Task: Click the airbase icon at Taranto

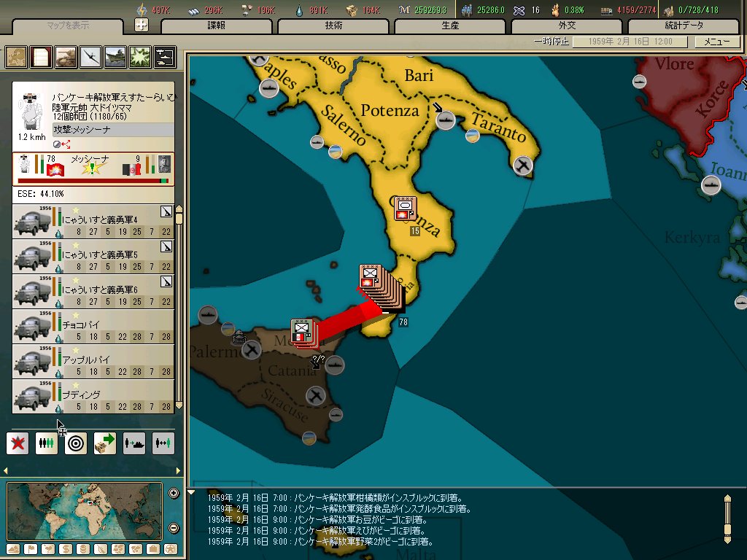Action: pyautogui.click(x=523, y=166)
